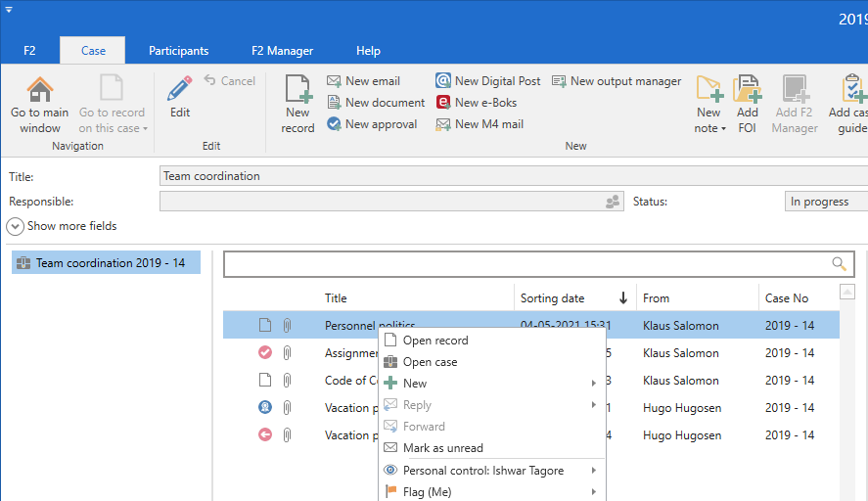Image resolution: width=868 pixels, height=501 pixels.
Task: Select Team coordination 2019 - 14 tree item
Action: tap(110, 263)
